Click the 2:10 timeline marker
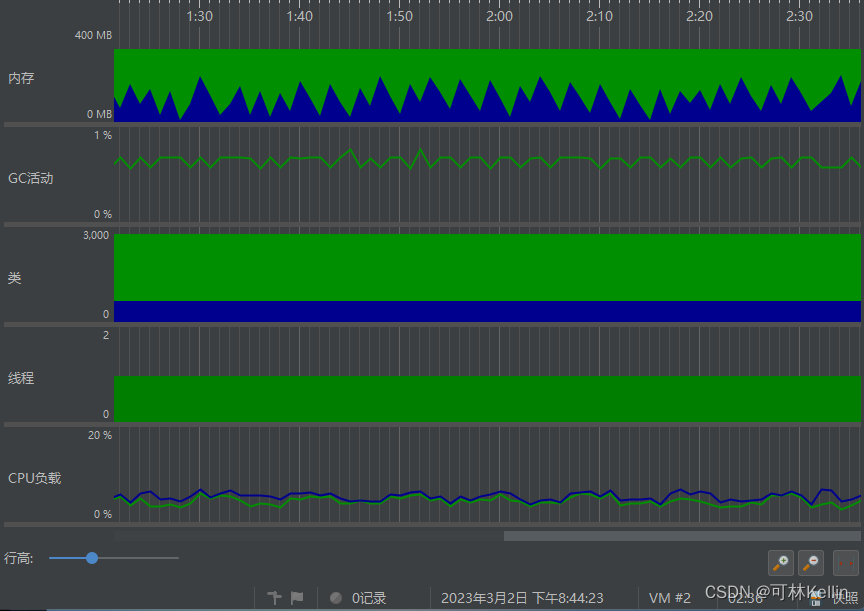This screenshot has height=611, width=864. 600,17
